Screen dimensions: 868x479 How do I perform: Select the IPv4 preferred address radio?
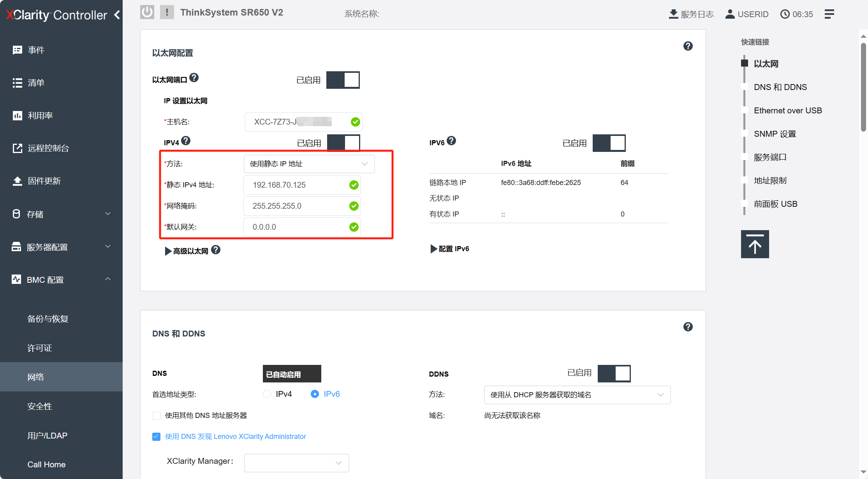267,394
